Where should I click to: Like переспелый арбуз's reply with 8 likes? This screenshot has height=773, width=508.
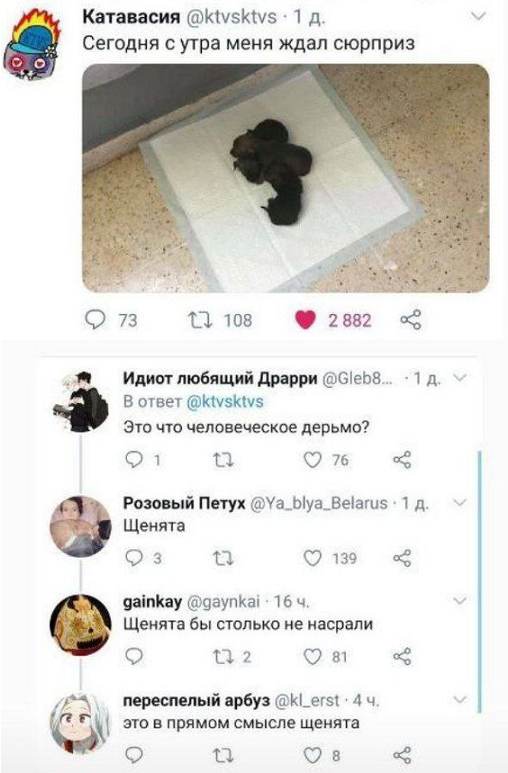click(x=312, y=755)
